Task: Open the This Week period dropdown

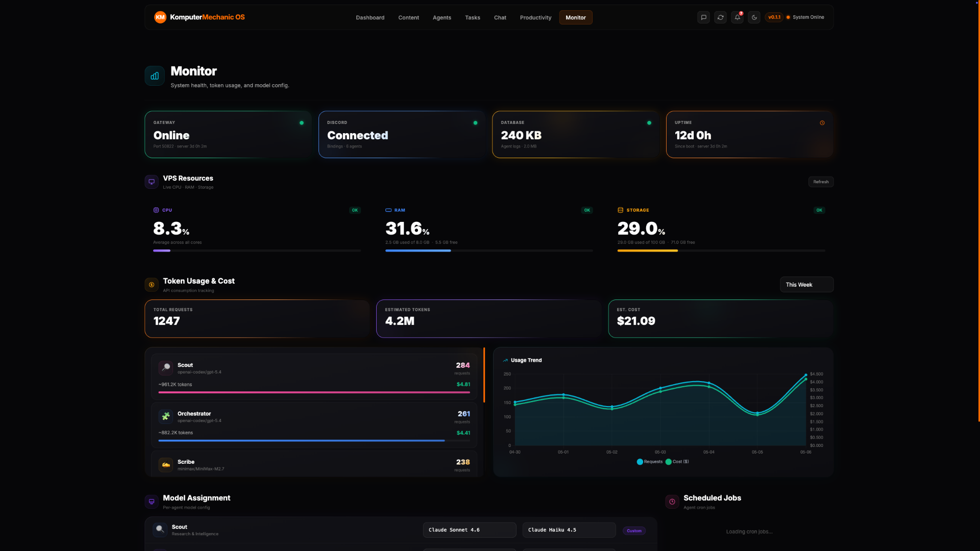Action: pos(806,285)
